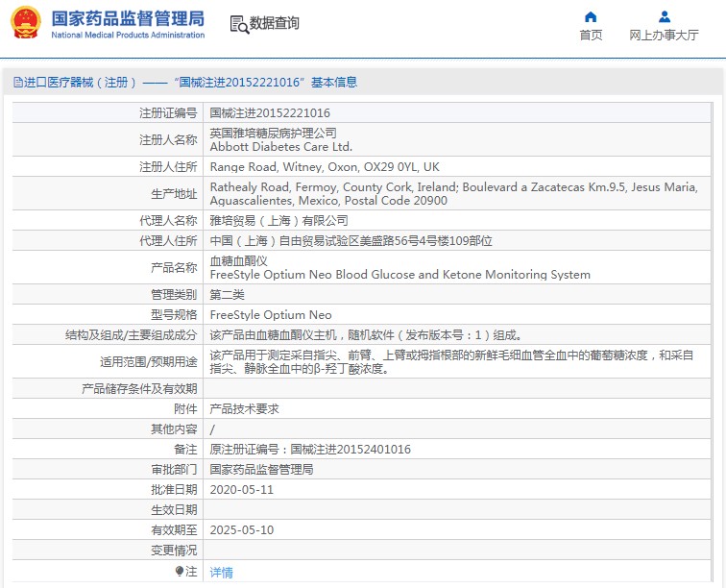Click National Medical Products Administration text

click(128, 35)
